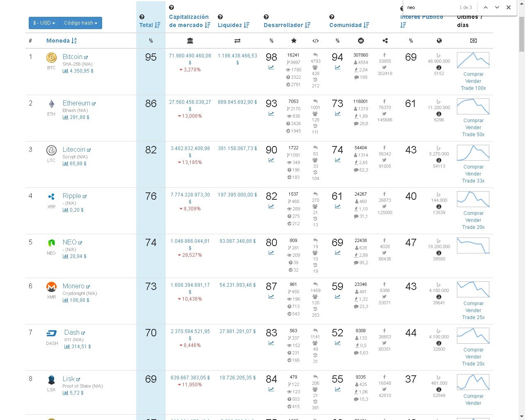Click the green NEO logo
525x420 pixels.
51,243
